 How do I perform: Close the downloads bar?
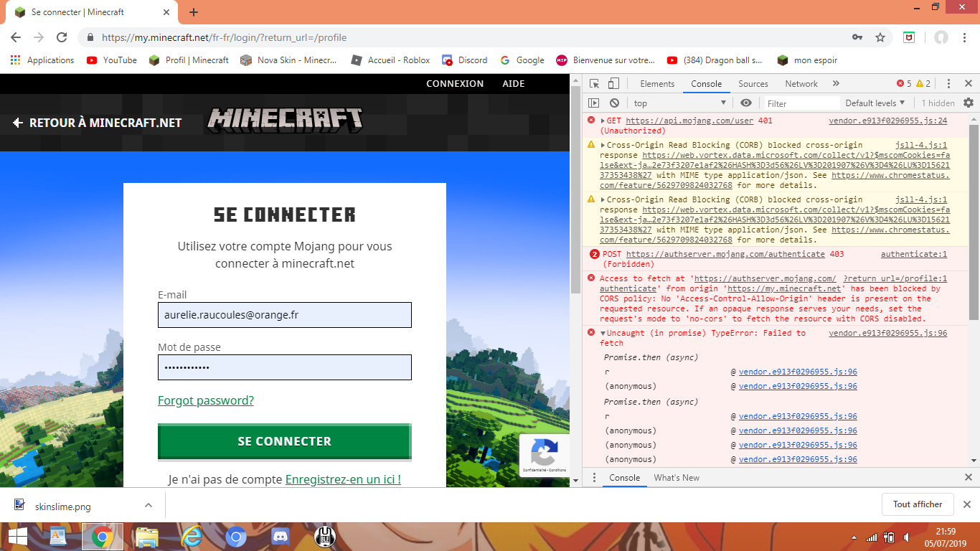[x=966, y=504]
